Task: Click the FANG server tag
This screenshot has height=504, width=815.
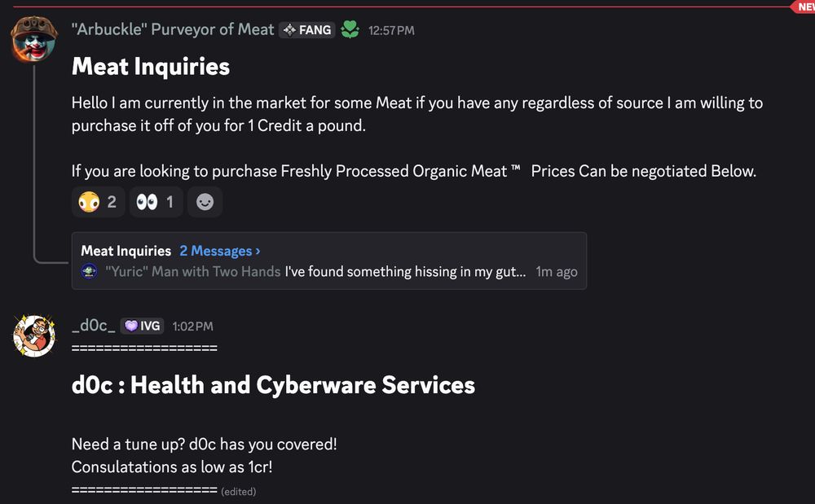Action: (x=306, y=30)
